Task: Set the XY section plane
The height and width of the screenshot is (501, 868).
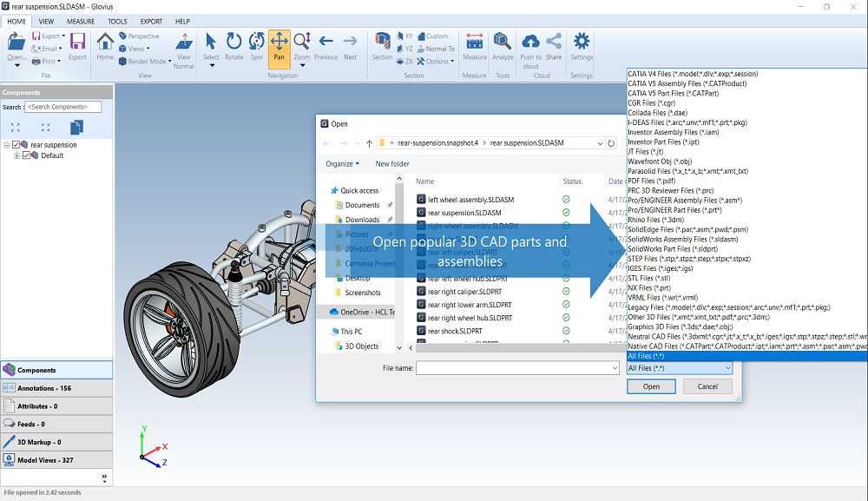Action: coord(404,36)
